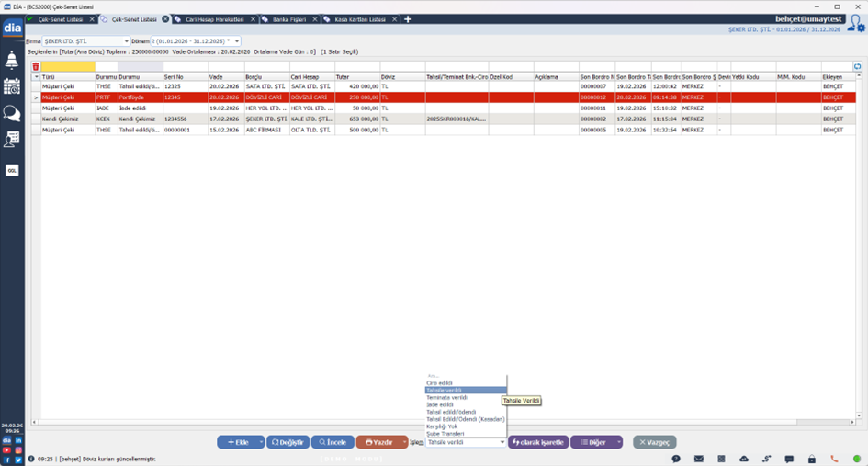The height and width of the screenshot is (466, 868).
Task: Open the chat bubbles icon in sidebar
Action: coord(12,113)
